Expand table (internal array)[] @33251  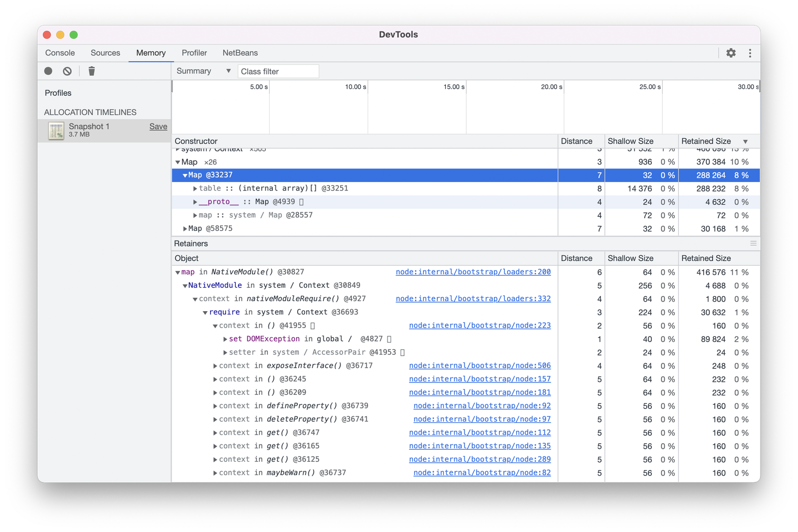(x=195, y=189)
